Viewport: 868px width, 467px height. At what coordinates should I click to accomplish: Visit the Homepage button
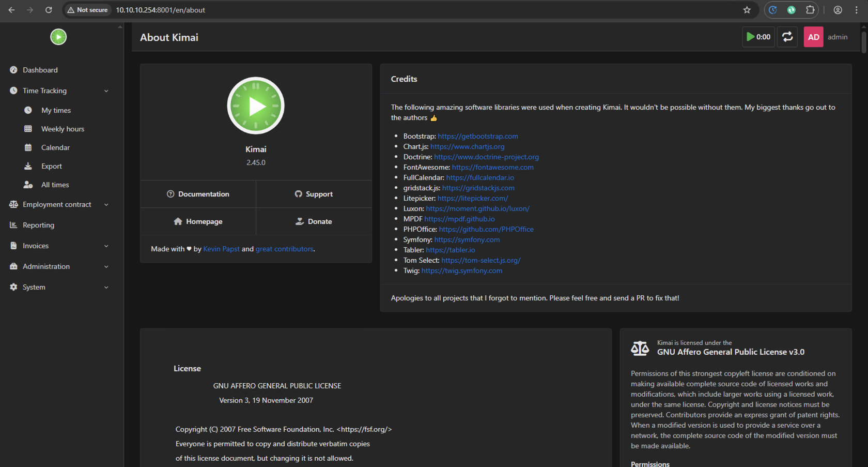coord(198,221)
